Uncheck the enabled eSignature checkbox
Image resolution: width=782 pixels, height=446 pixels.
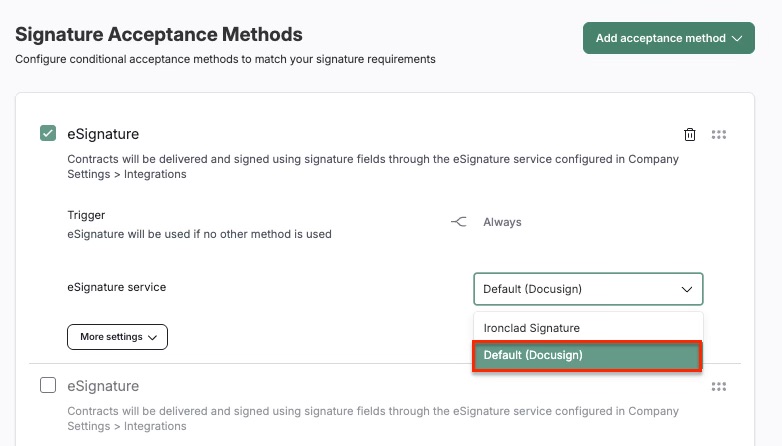(48, 133)
